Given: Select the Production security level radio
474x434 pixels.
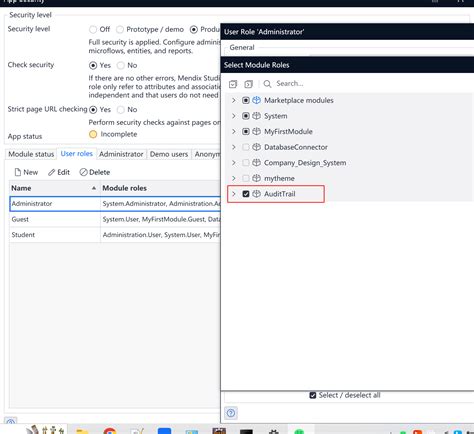Looking at the screenshot, I should click(194, 30).
